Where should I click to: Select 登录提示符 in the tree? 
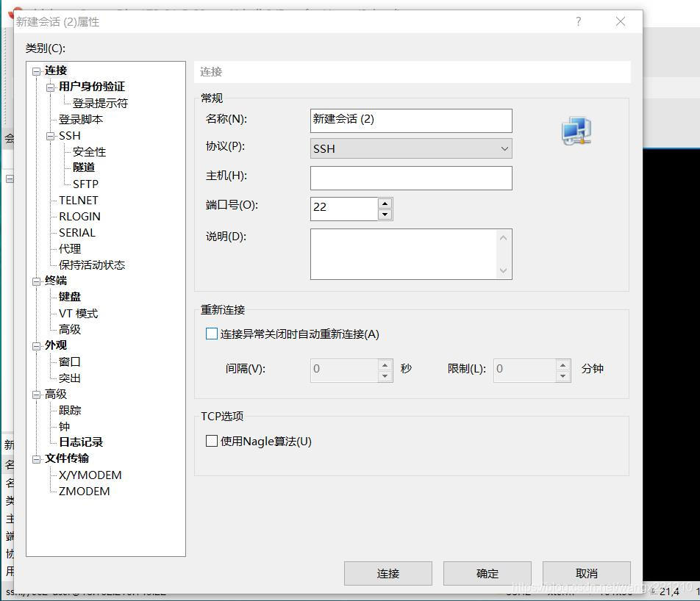point(101,104)
